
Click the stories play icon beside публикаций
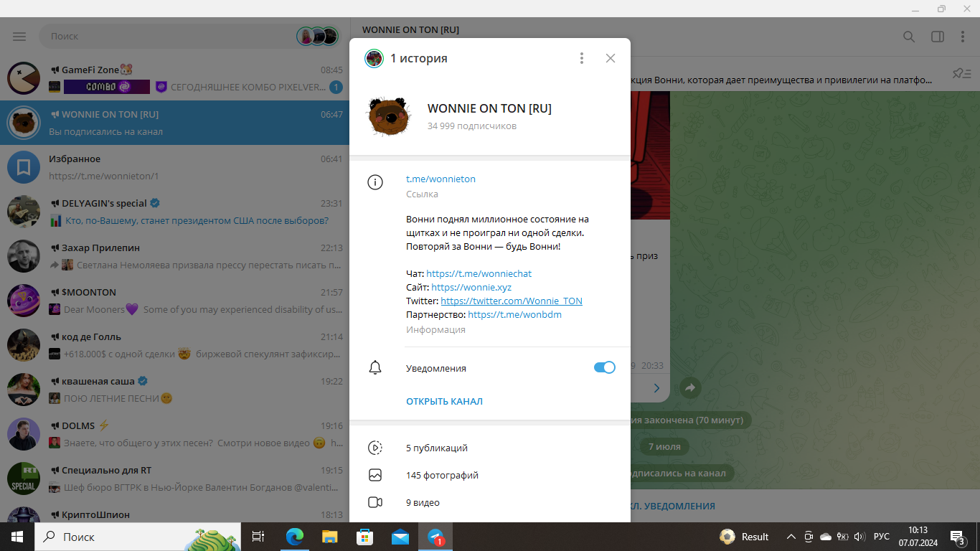coord(375,448)
